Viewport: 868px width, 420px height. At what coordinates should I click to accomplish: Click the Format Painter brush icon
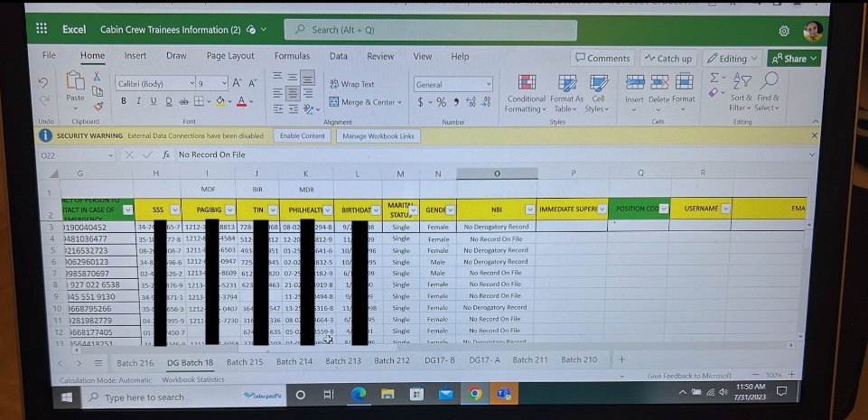(x=98, y=105)
